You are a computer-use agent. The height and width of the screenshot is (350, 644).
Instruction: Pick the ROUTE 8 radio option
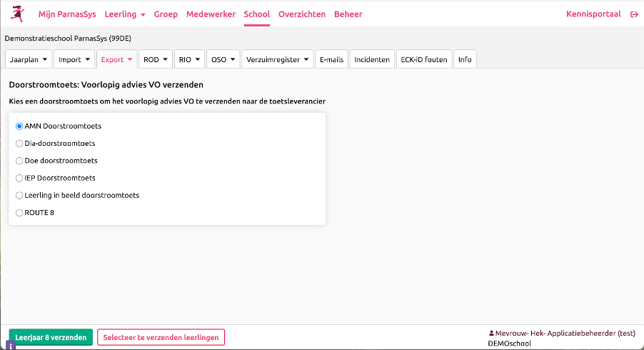click(19, 212)
